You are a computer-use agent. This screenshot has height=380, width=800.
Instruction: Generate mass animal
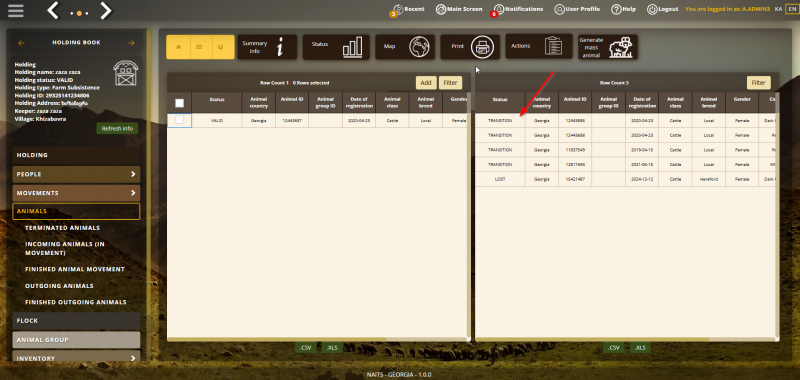(x=608, y=47)
